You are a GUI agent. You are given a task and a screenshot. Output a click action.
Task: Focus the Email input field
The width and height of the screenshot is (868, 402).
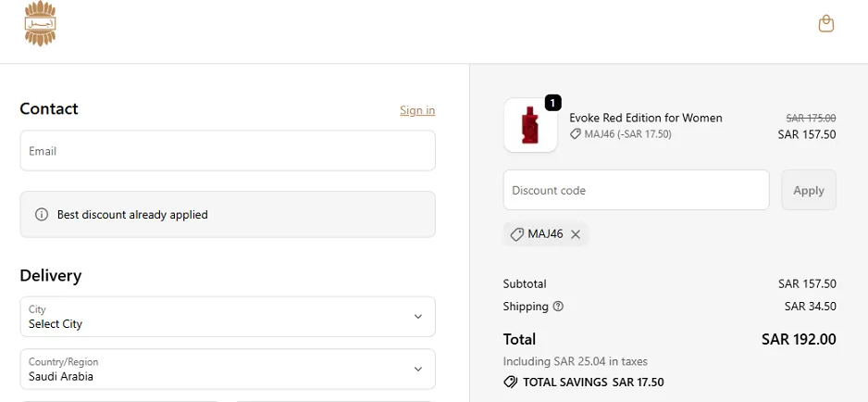(x=228, y=151)
